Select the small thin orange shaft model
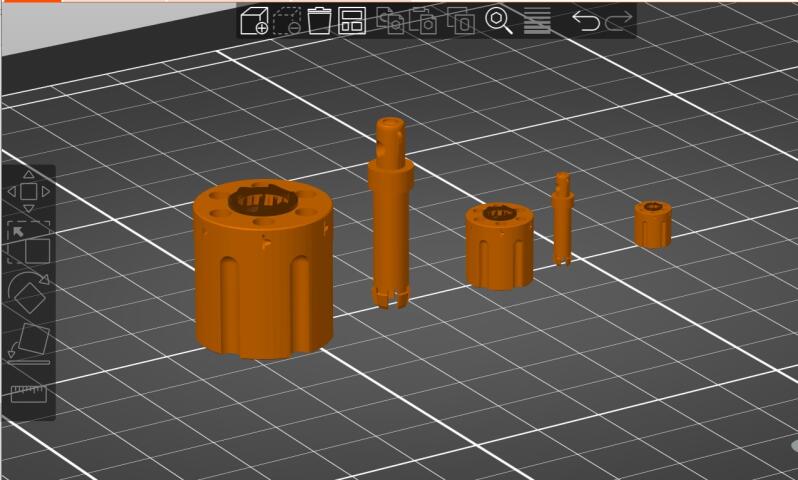 (x=563, y=220)
